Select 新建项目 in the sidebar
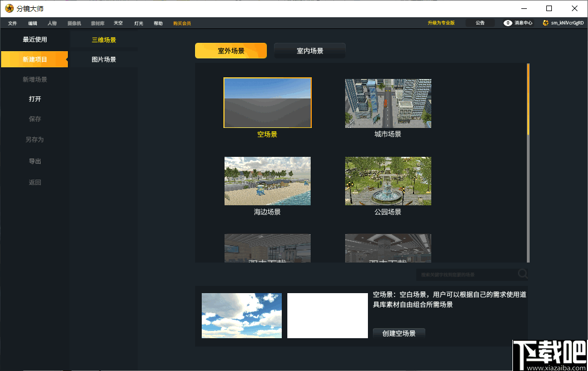Image resolution: width=588 pixels, height=371 pixels. click(x=34, y=60)
